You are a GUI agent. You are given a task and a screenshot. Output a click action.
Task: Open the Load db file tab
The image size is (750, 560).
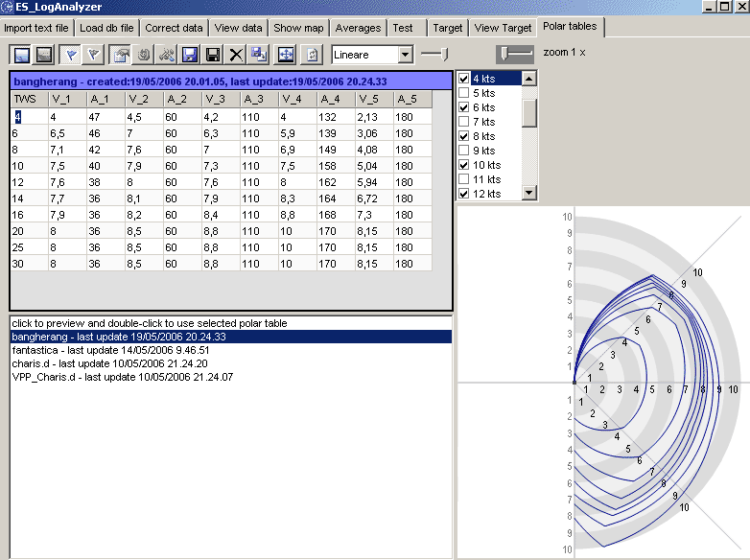(106, 28)
